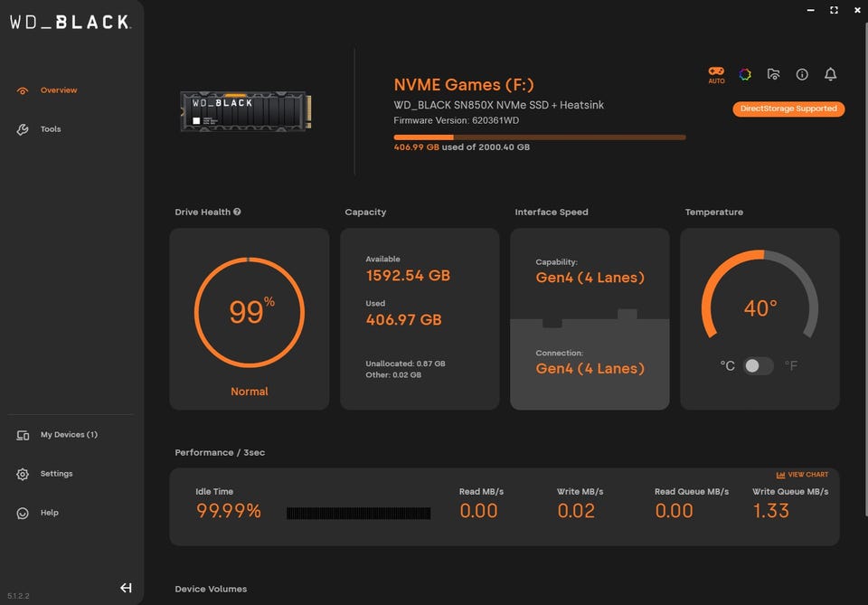The width and height of the screenshot is (868, 605).
Task: Click the Idle Time activity bar
Action: [358, 513]
